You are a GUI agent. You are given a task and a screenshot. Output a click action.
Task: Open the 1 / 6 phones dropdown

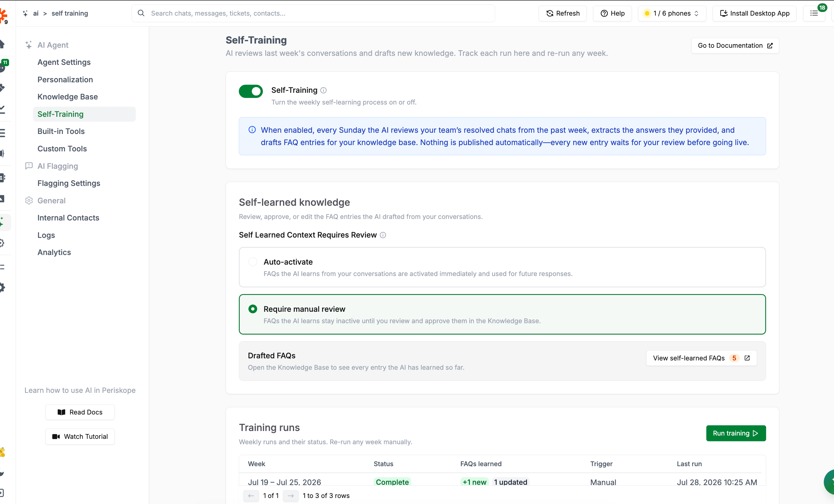point(672,14)
